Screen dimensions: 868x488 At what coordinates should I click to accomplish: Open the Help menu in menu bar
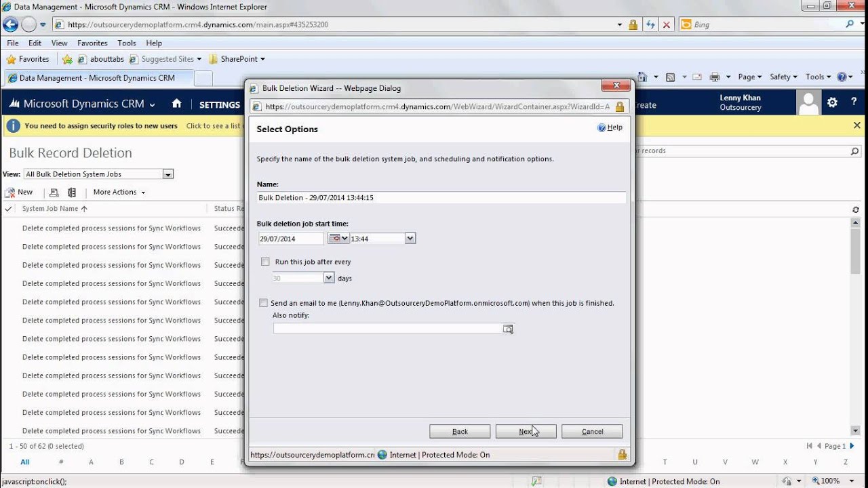click(x=154, y=43)
